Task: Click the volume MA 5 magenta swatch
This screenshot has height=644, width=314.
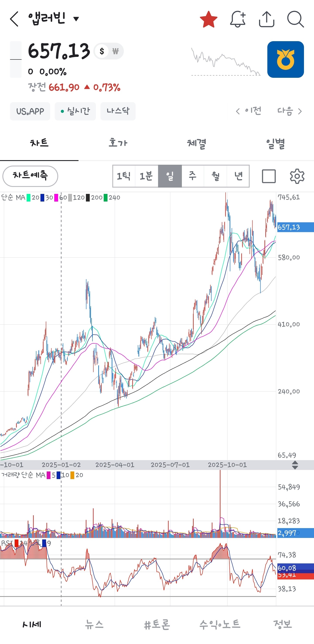Action: [49, 475]
